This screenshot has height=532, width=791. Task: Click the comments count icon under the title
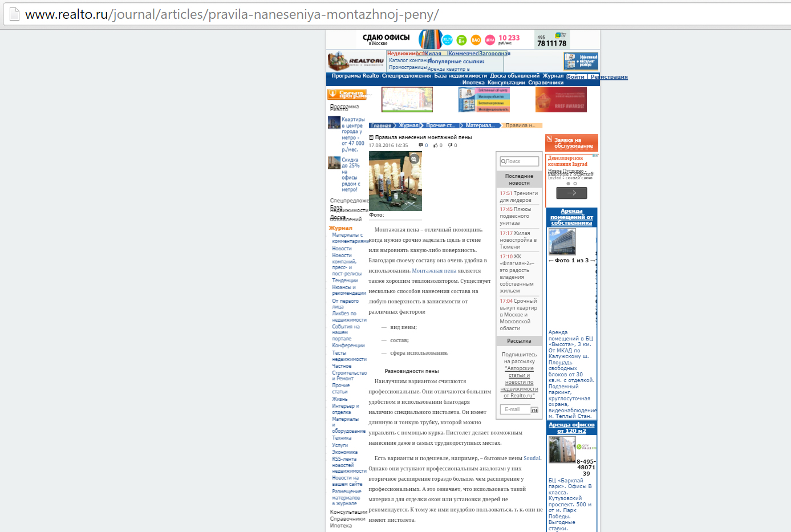[x=421, y=145]
